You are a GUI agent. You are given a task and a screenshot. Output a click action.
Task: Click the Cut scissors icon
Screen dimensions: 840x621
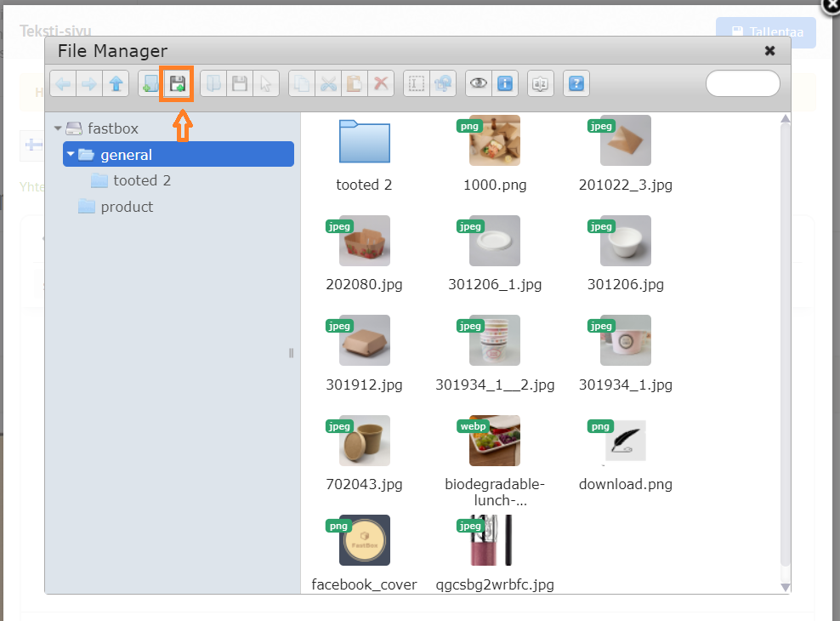[328, 83]
